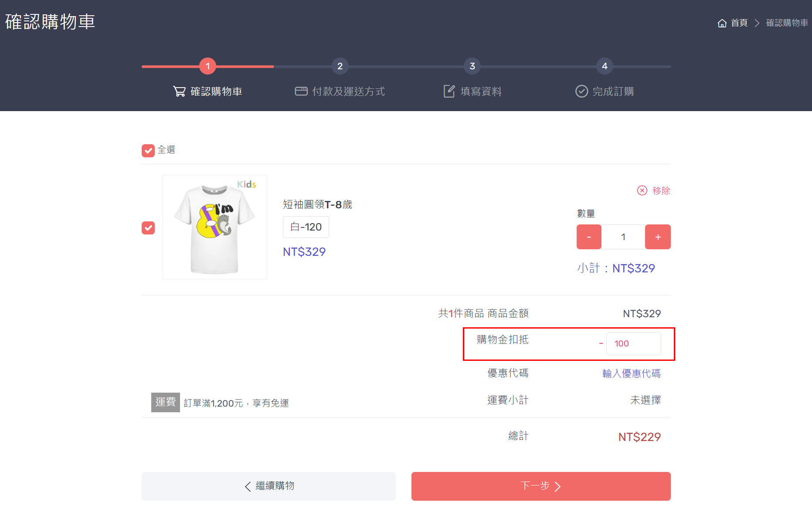Open the Kids T-shirt product thumbnail
812x509 pixels.
coord(215,227)
